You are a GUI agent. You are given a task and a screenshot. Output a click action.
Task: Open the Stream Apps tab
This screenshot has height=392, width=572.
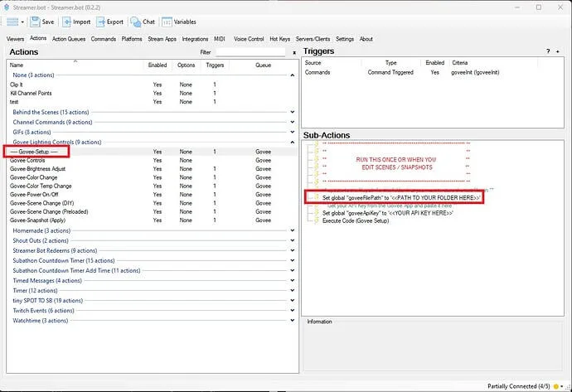[x=162, y=39]
